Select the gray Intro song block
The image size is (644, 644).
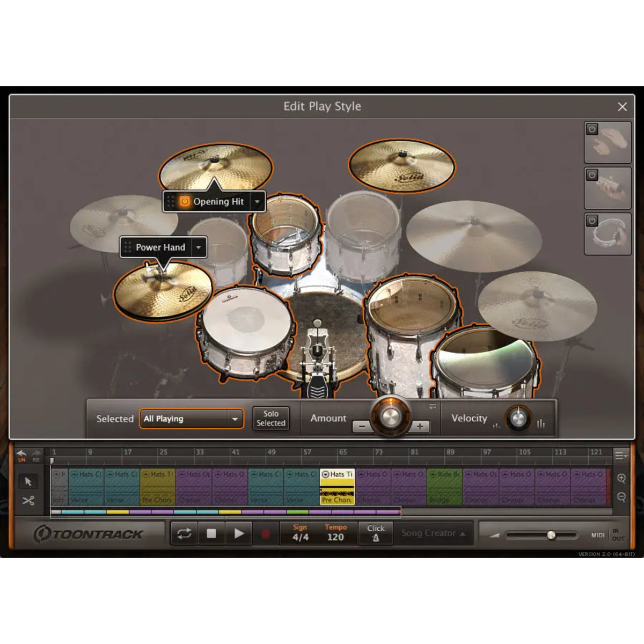59,487
